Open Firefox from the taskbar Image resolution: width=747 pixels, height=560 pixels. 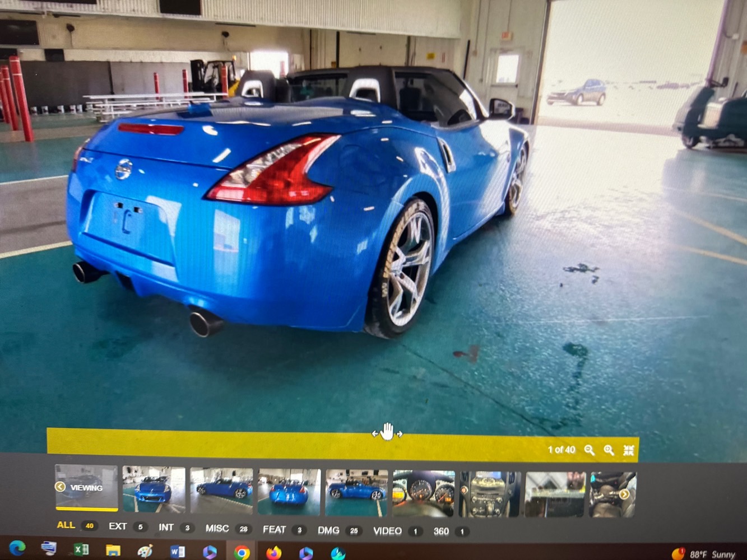[x=273, y=553]
